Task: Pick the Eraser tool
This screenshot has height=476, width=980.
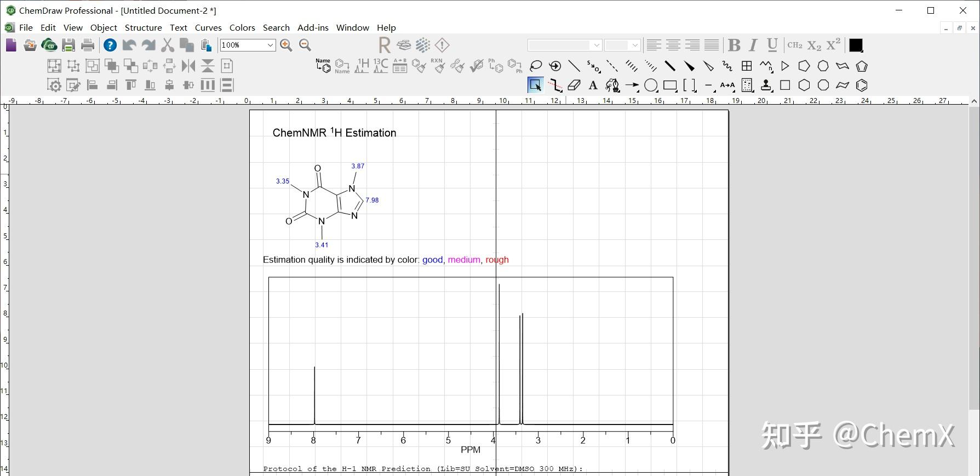Action: click(x=574, y=85)
